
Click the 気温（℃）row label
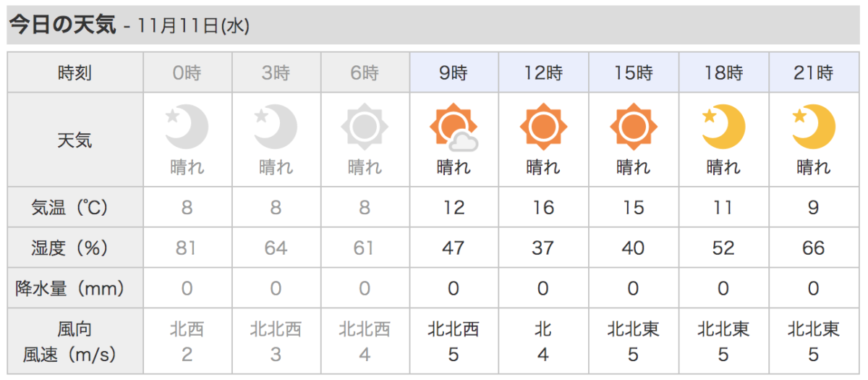pos(75,208)
